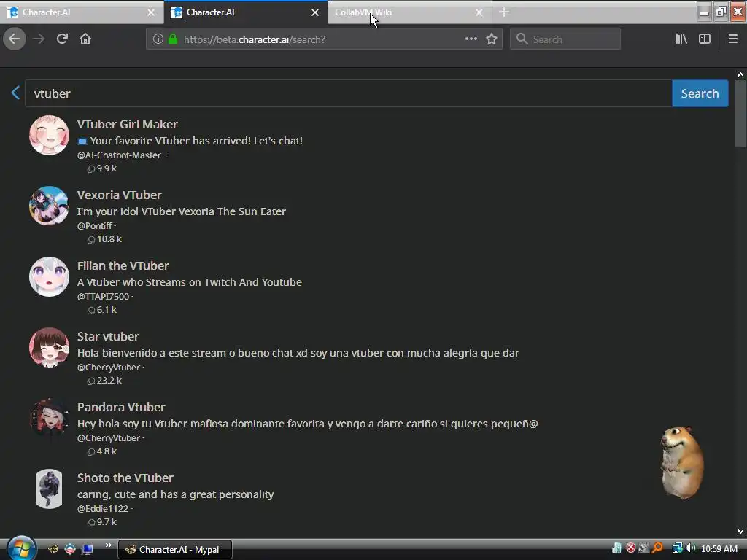
Task: Click the red security shield tray icon
Action: 631,548
